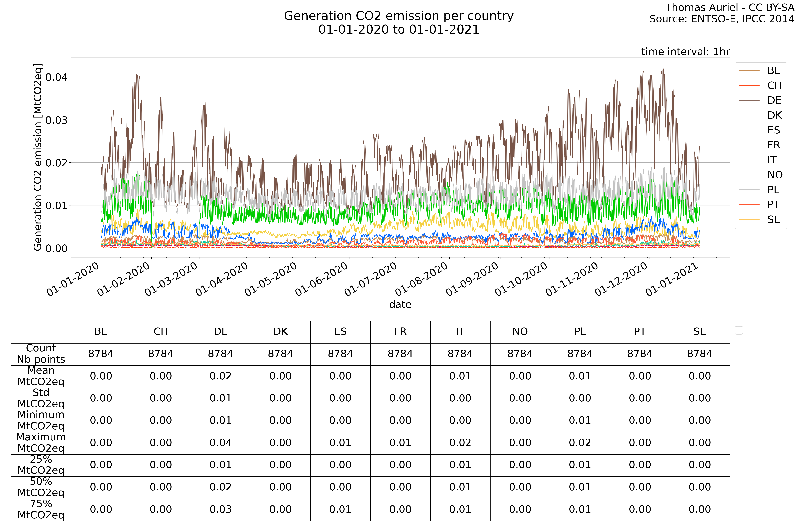The height and width of the screenshot is (532, 798).
Task: Click the 75% MtCO2eq row label
Action: pyautogui.click(x=41, y=509)
